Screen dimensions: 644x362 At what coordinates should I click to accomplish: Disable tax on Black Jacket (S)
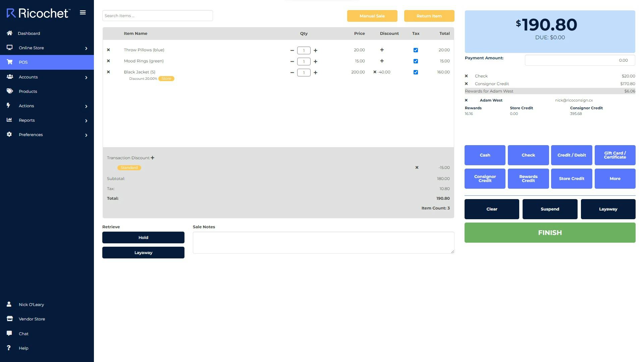[x=416, y=72]
